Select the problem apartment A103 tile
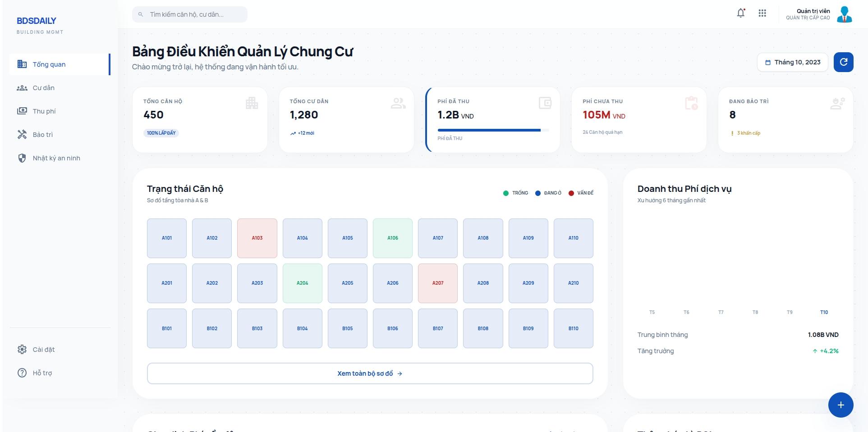 (x=257, y=238)
